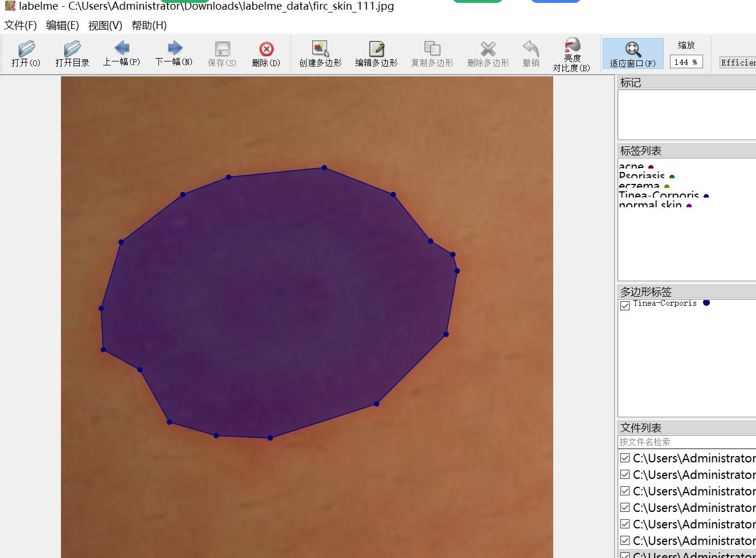Open the File menu
Viewport: 756px width, 558px height.
[x=21, y=25]
